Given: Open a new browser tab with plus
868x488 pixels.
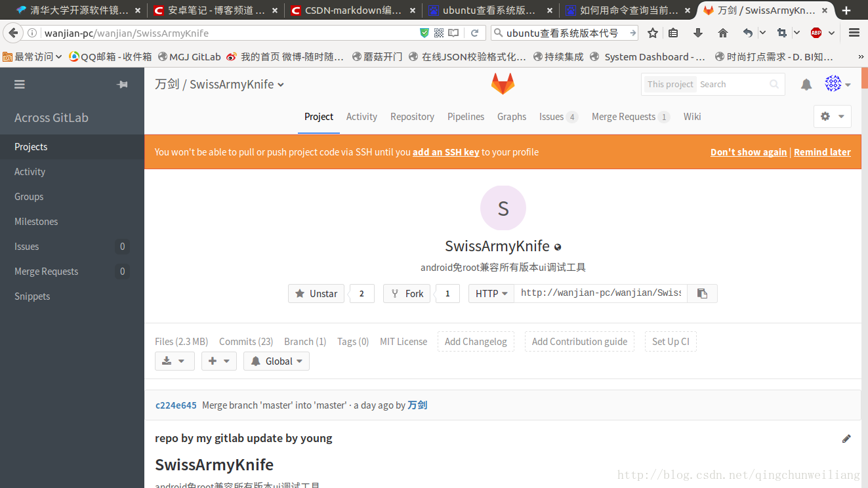Looking at the screenshot, I should coord(846,10).
